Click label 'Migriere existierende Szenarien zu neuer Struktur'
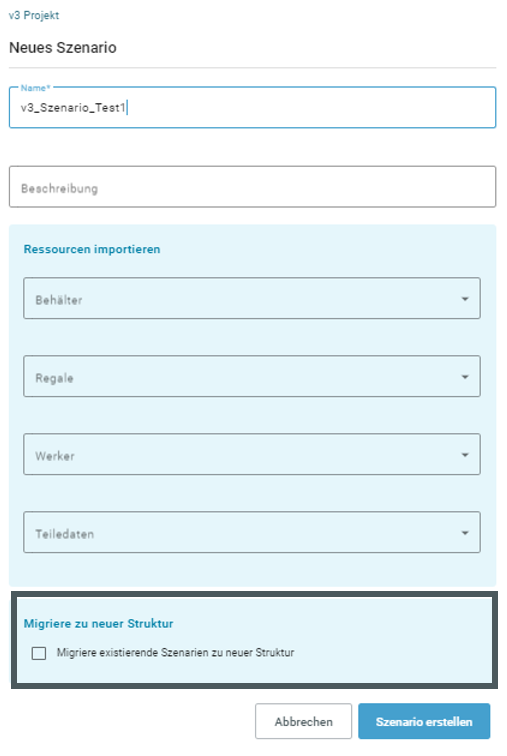This screenshot has width=507, height=756. (175, 653)
